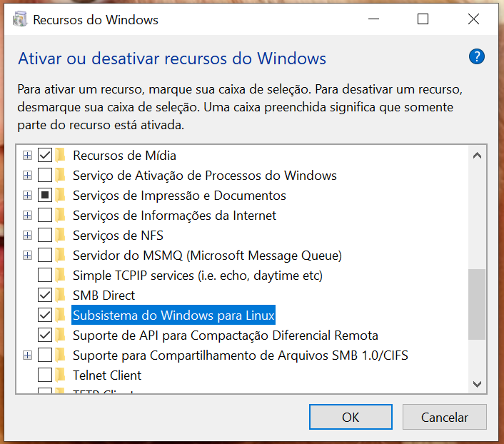The width and height of the screenshot is (504, 444).
Task: Uncheck the Subsistema do Windows para Linux checkbox
Action: pyautogui.click(x=45, y=315)
